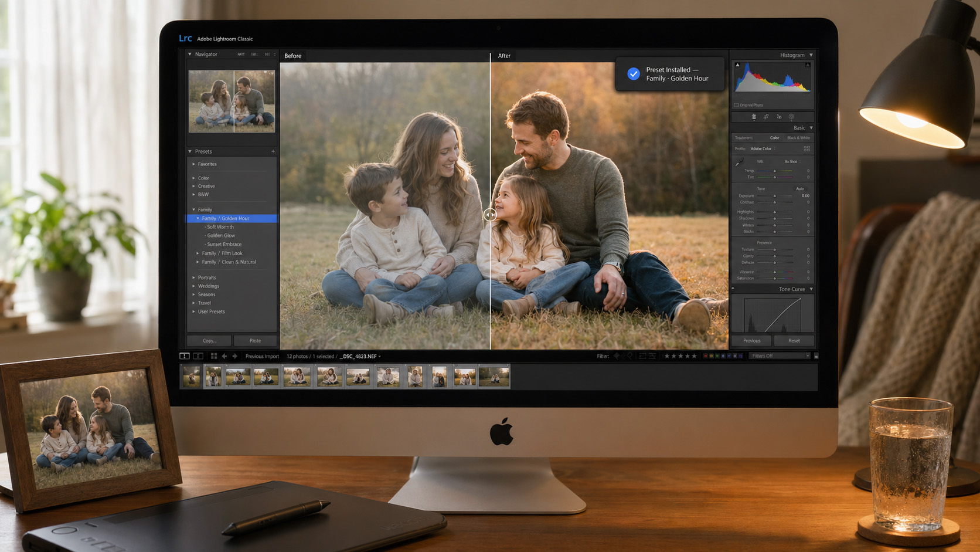Open the WB As Shot dropdown
Screen dimensions: 980x552
tap(791, 162)
